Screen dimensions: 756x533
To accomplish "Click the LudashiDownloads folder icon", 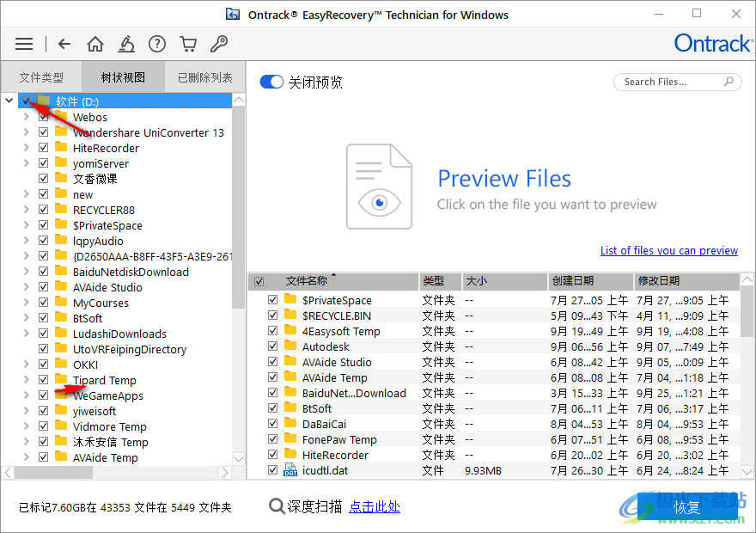I will click(x=61, y=333).
